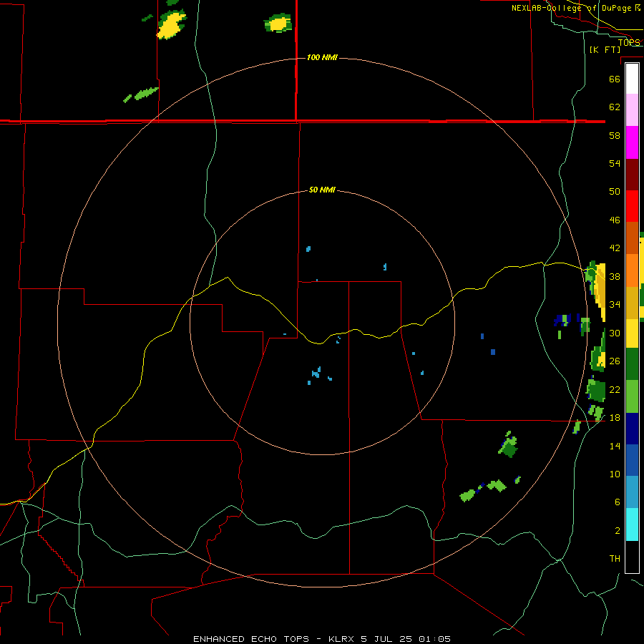The image size is (644, 644).
Task: Click the 46 legend value
Action: 615,220
